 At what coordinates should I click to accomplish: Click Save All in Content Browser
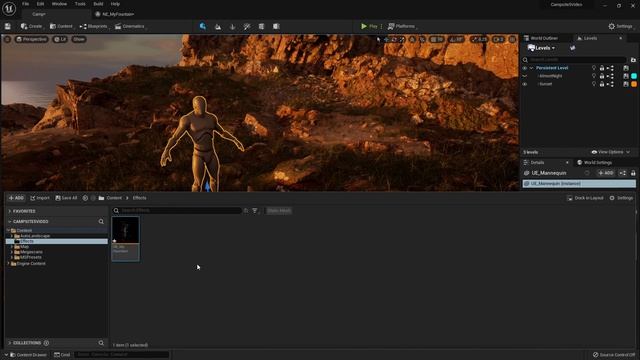pos(66,198)
